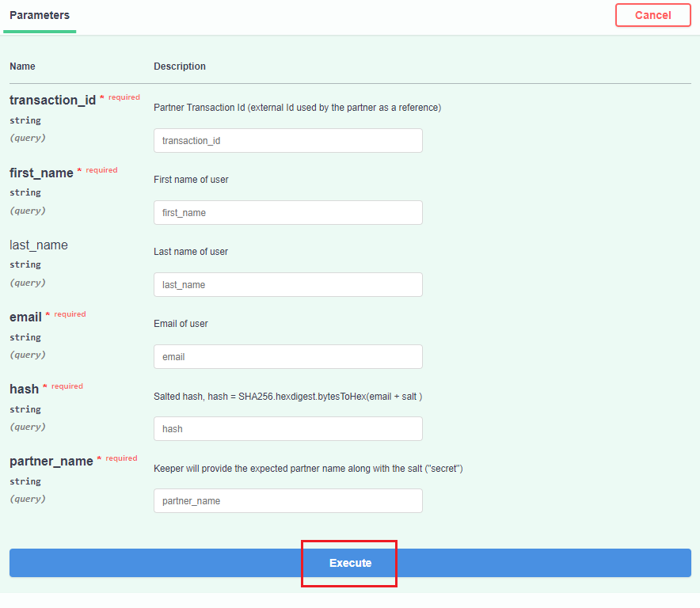Click the email parameter name label

pyautogui.click(x=25, y=317)
